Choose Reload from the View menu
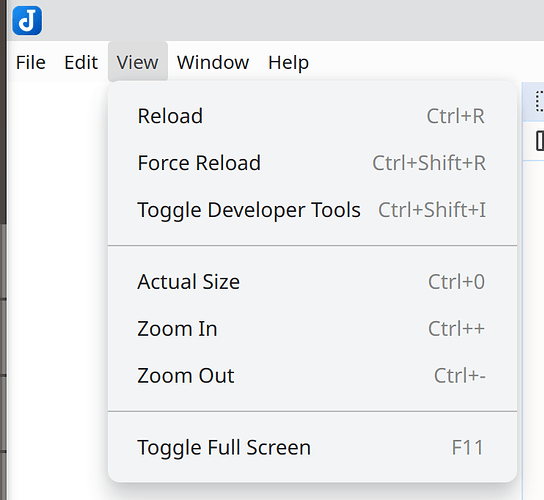 (x=312, y=116)
